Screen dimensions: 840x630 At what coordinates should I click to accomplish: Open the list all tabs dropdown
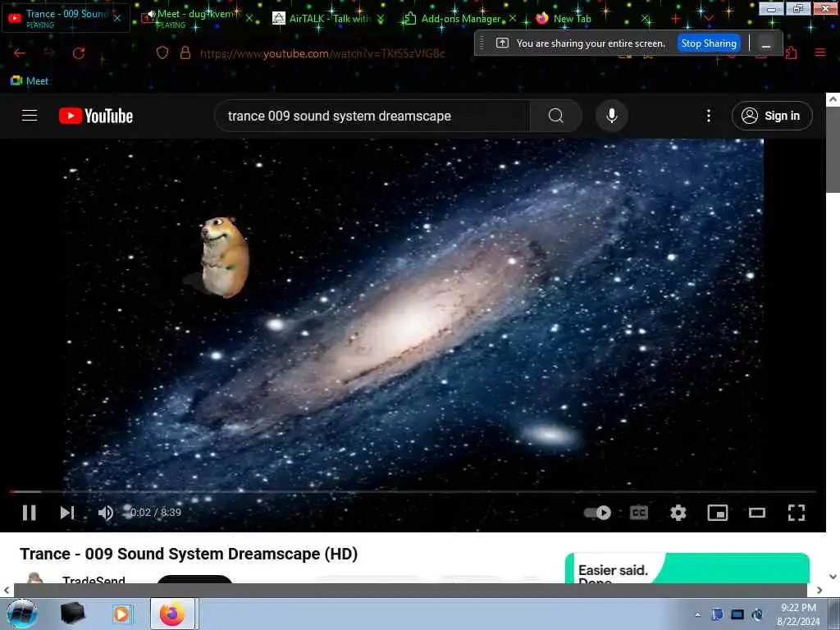point(709,19)
